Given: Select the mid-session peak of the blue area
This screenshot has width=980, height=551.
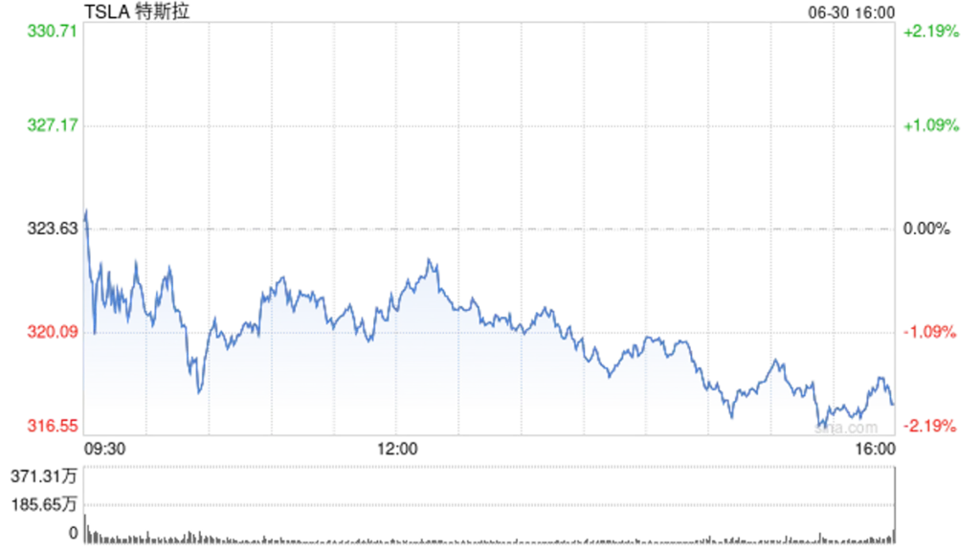Looking at the screenshot, I should (x=428, y=257).
